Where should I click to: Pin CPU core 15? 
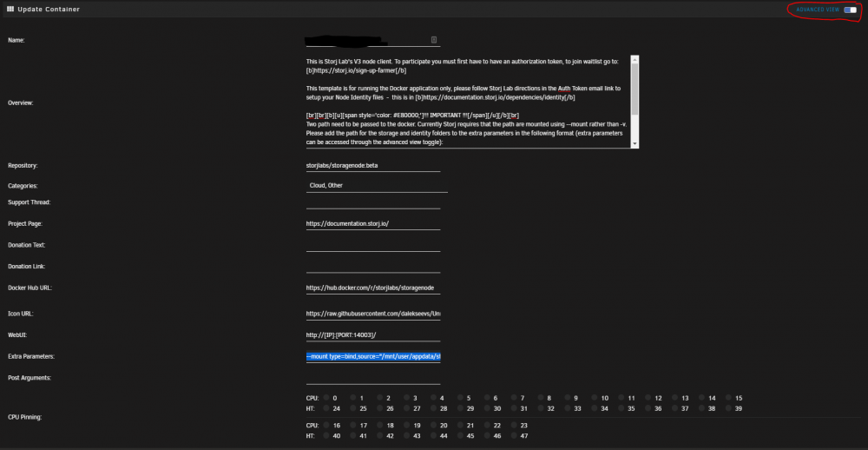[729, 398]
